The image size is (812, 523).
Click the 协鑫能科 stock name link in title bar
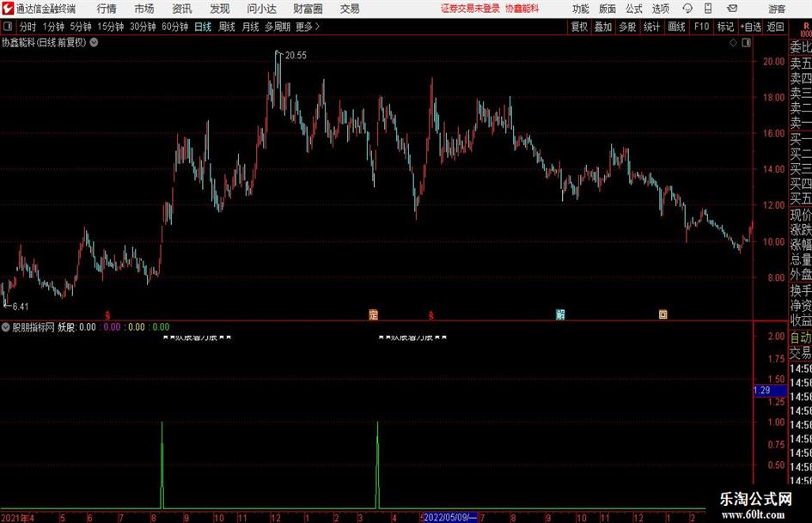pyautogui.click(x=522, y=9)
